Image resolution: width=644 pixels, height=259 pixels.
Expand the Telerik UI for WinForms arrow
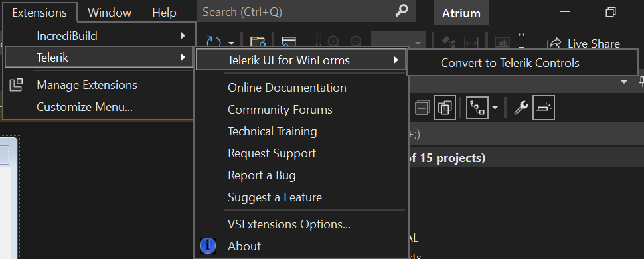pyautogui.click(x=396, y=60)
